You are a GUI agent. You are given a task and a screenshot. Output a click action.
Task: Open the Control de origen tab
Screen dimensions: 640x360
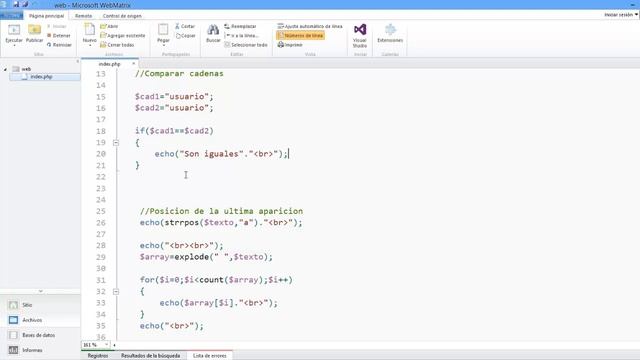tap(122, 16)
